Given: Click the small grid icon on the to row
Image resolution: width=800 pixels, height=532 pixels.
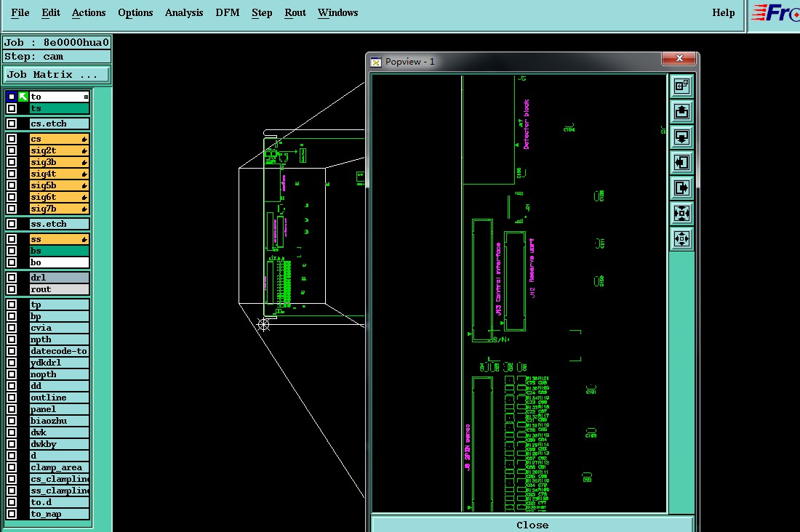Looking at the screenshot, I should pyautogui.click(x=86, y=97).
